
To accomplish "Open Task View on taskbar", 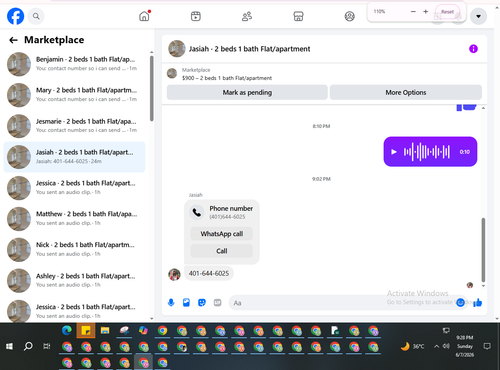I will 47,346.
